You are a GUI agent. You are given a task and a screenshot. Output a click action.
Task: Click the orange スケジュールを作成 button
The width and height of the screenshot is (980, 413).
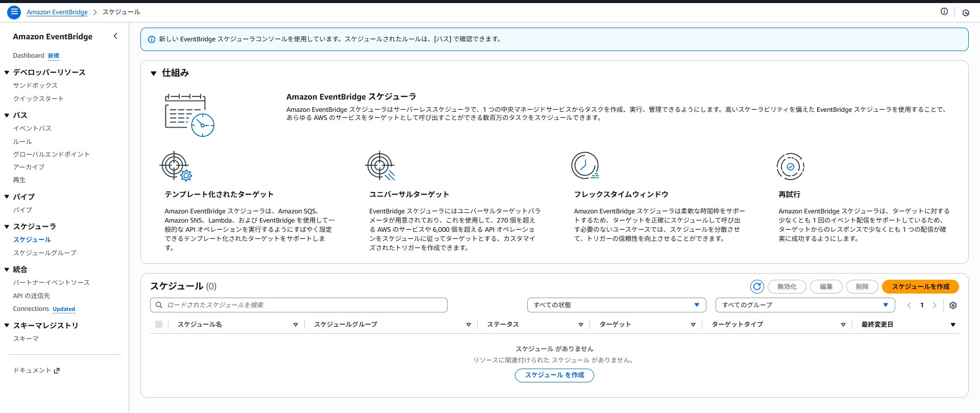click(920, 287)
